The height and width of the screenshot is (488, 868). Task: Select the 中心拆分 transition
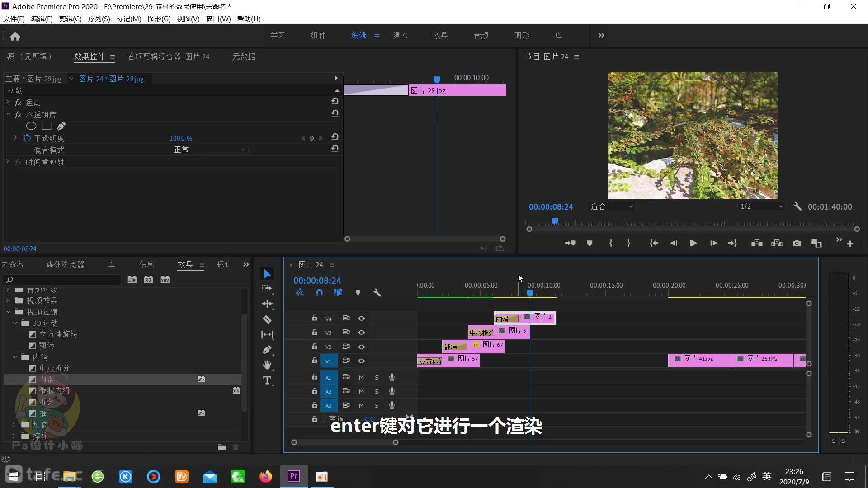54,368
